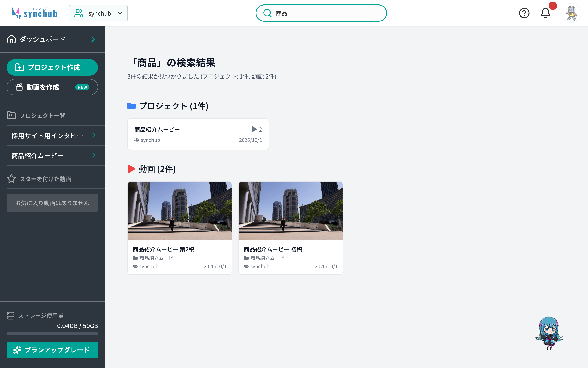
Task: Click folder label under 初稿 video card
Action: click(x=267, y=258)
